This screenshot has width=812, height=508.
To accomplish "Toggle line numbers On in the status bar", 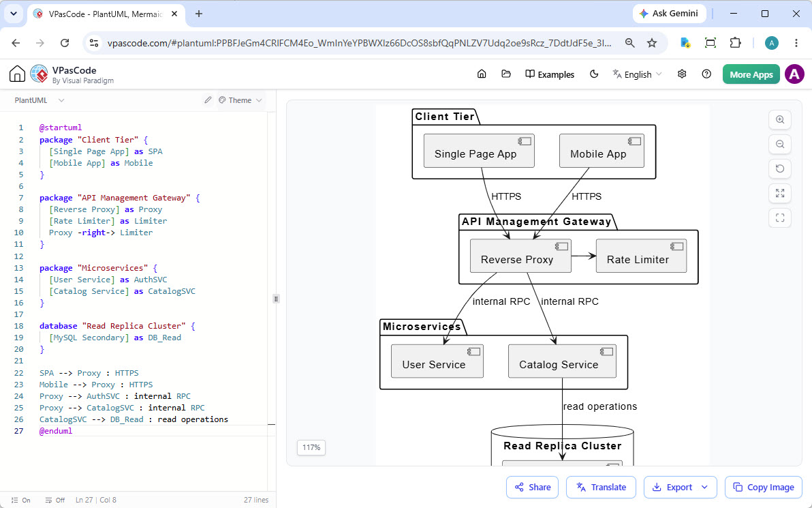I will (x=20, y=500).
